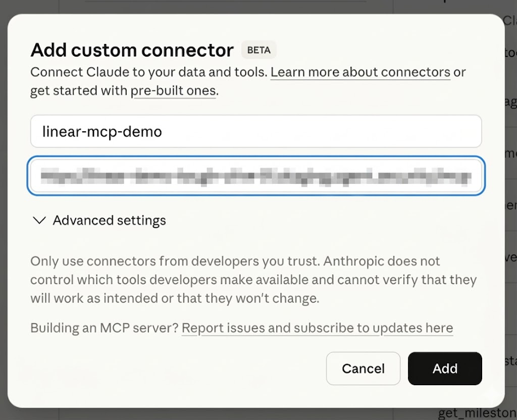517x420 pixels.
Task: Click 'Connect Claude to your data and tools' text
Action: pyautogui.click(x=148, y=72)
